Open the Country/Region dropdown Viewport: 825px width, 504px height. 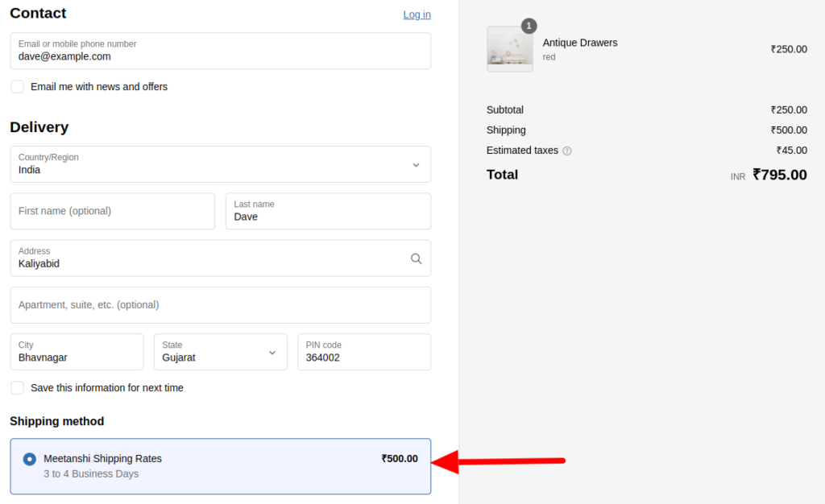[x=221, y=164]
